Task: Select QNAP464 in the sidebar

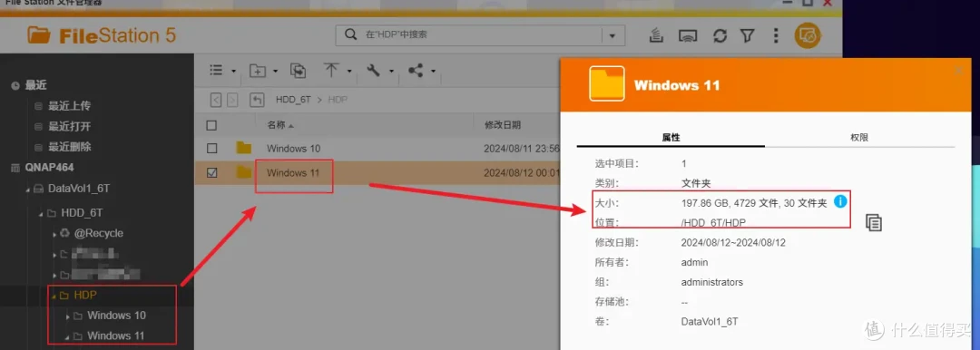Action: coord(49,168)
